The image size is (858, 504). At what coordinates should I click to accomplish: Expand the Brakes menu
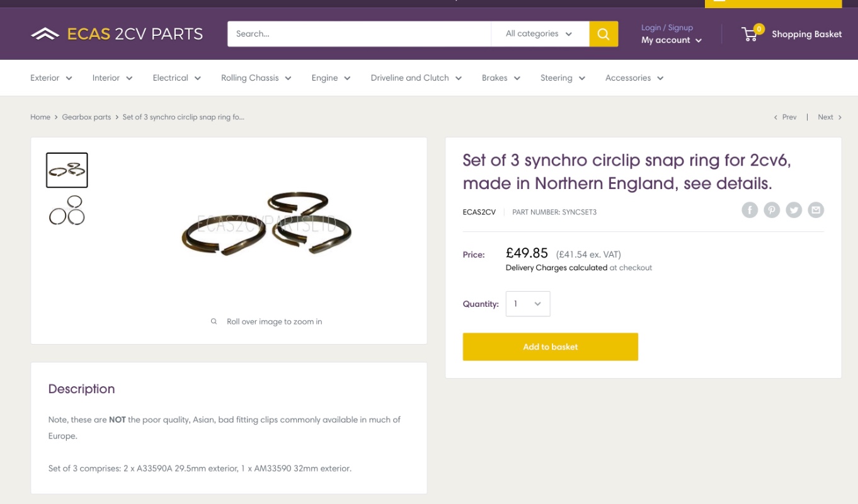coord(501,78)
